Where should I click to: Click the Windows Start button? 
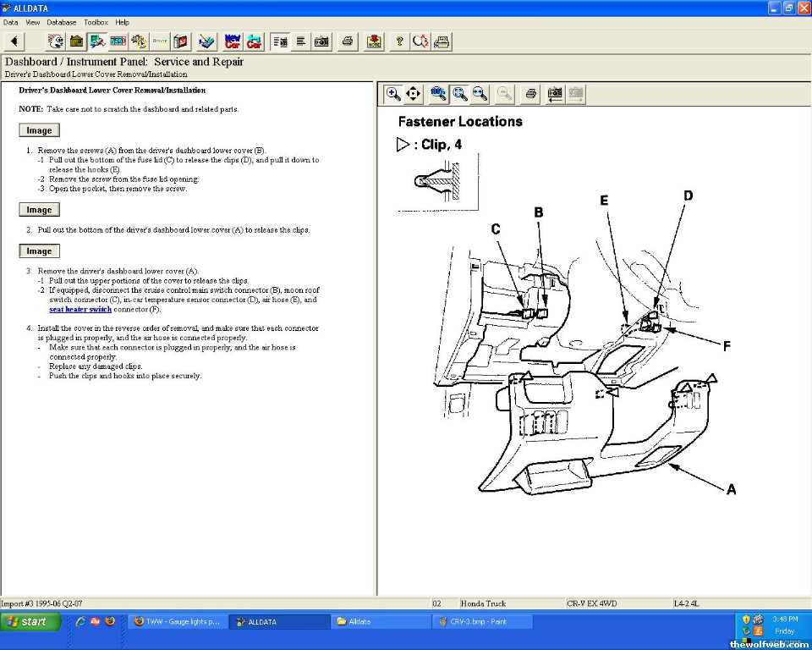point(31,621)
